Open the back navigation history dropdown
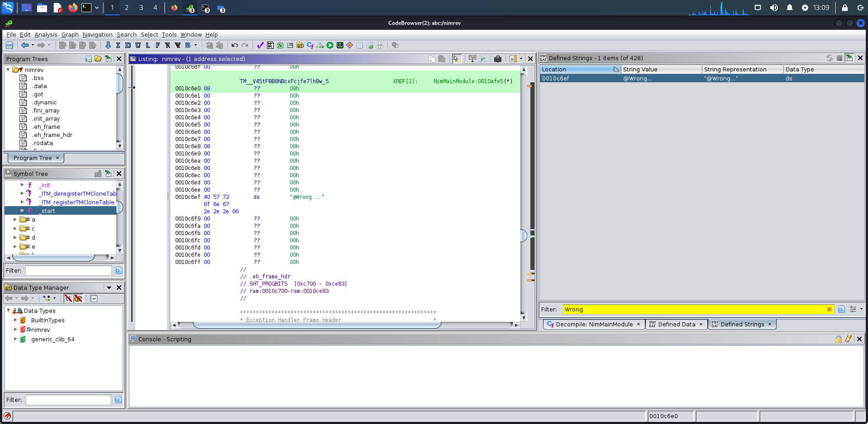 33,45
